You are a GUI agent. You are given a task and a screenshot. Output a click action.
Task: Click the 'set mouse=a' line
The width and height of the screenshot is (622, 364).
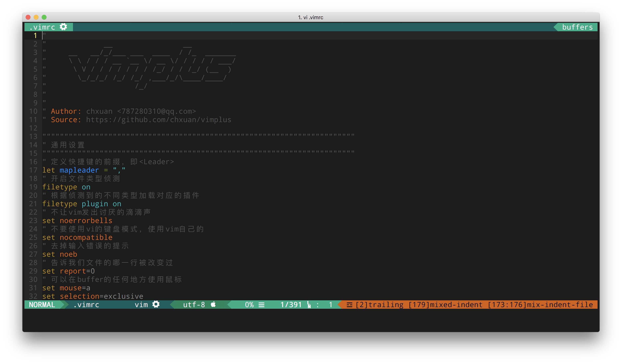pos(66,288)
